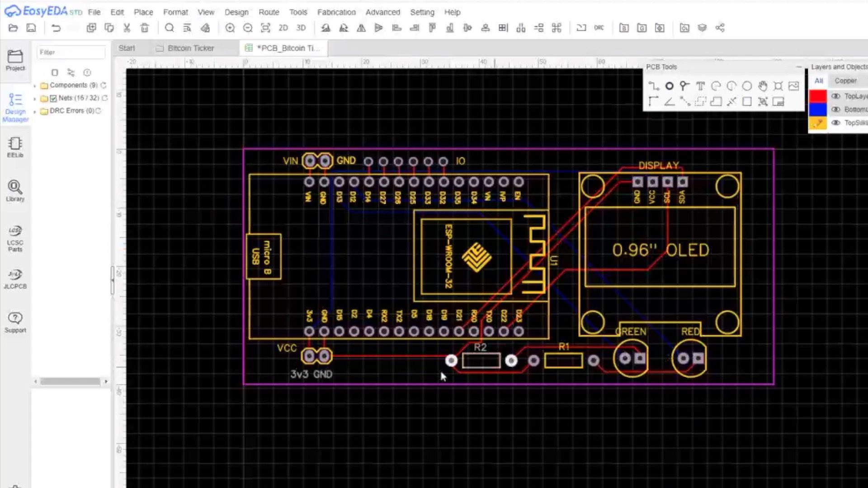Expand the Components folder tree
The height and width of the screenshot is (488, 868).
coord(35,85)
